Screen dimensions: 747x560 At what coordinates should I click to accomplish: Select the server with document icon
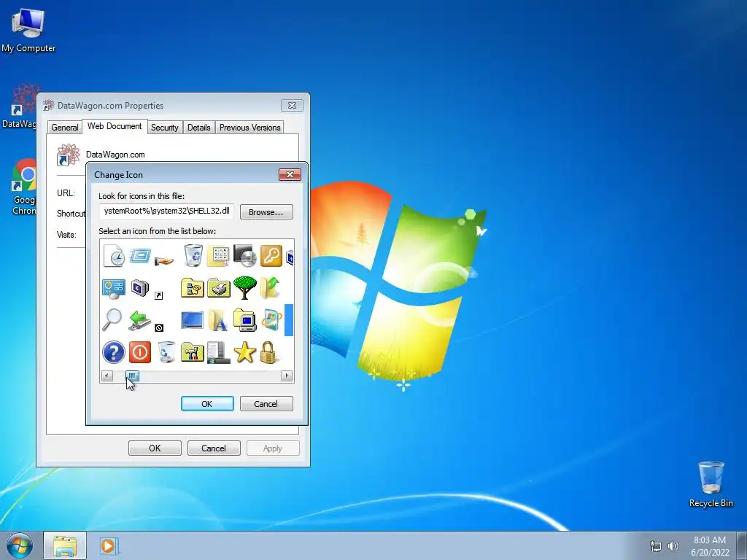(219, 352)
